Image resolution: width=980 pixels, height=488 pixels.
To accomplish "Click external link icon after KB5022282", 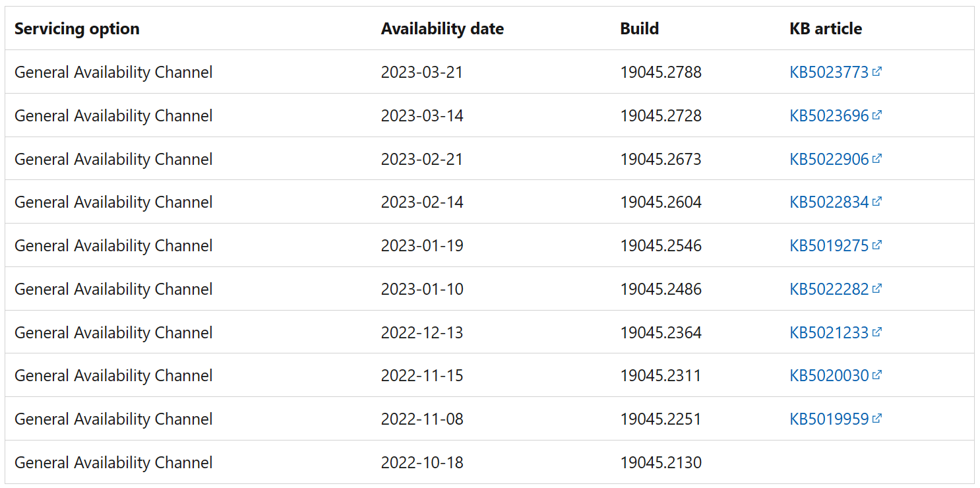I will [x=876, y=288].
